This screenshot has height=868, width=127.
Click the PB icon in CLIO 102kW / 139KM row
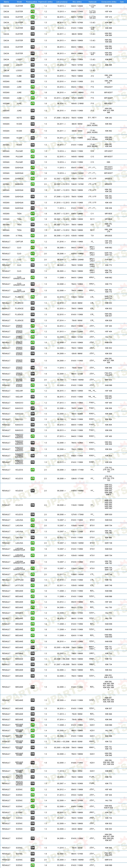(x=32, y=254)
